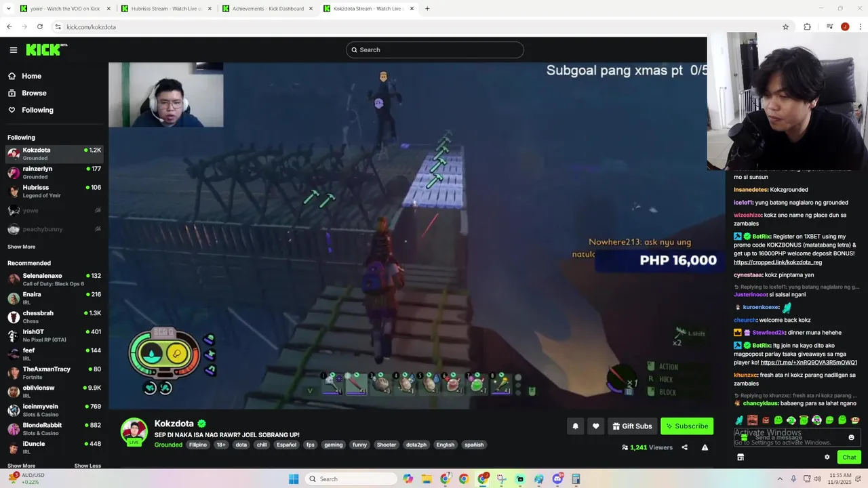Open Hubrisss channel in Following list

pyautogui.click(x=54, y=191)
